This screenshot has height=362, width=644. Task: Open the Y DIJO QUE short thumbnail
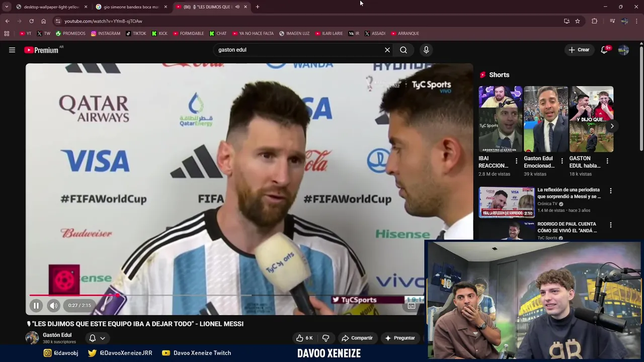(591, 119)
